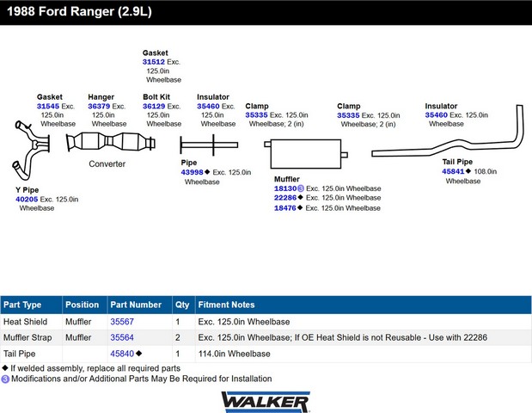532x413 pixels.
Task: Click the muffler diagram illustration
Action: 306,153
